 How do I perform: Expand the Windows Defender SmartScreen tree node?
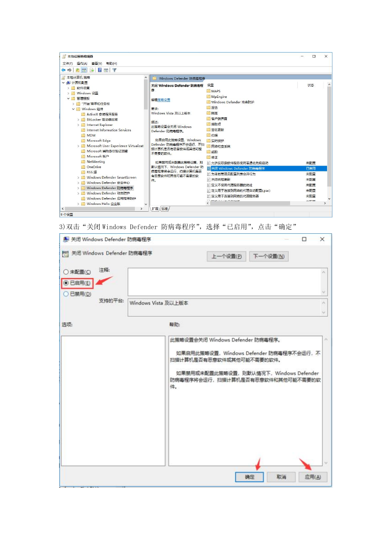tap(78, 177)
